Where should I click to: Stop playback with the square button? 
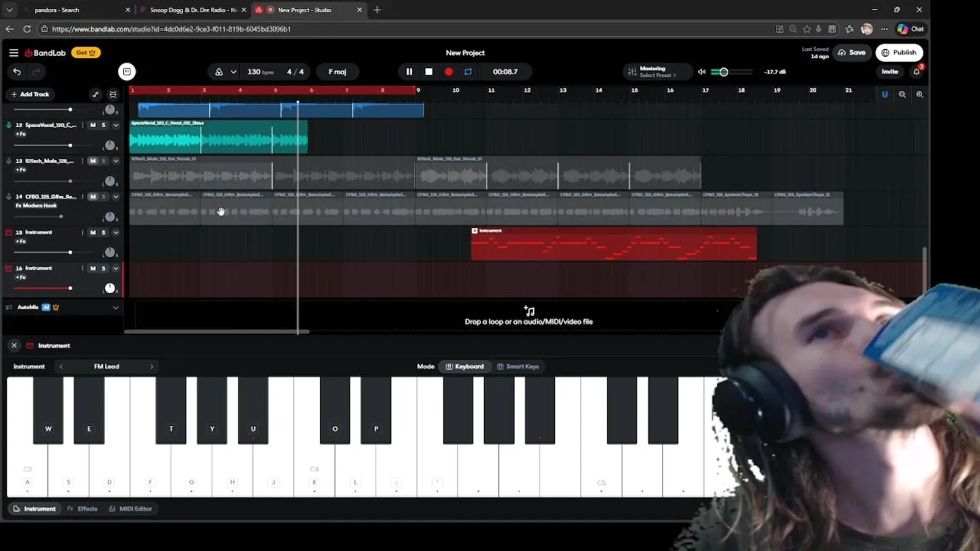pos(429,72)
